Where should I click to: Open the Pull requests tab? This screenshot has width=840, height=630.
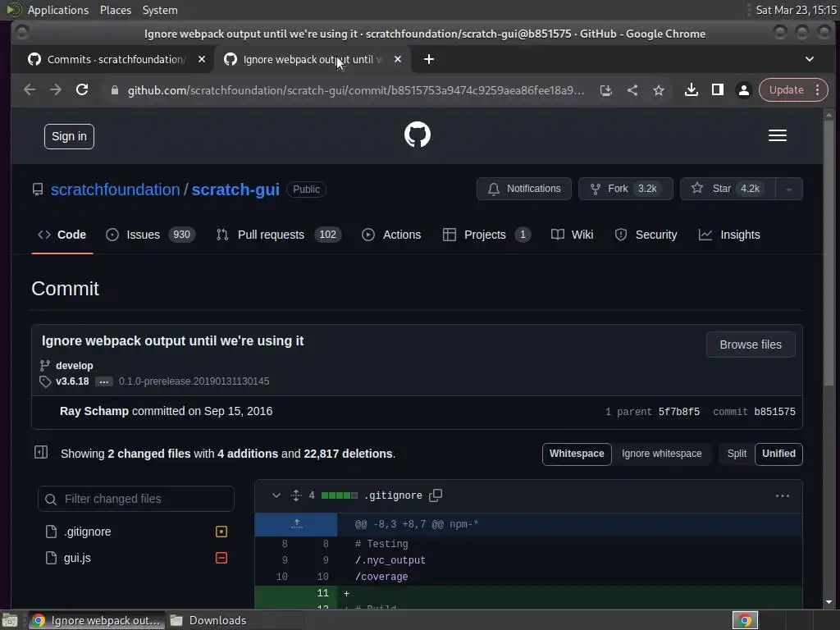point(279,235)
